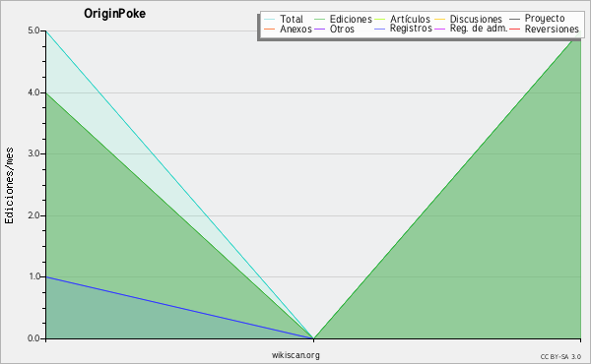Click the 5.0 y-axis value
Viewport: 591px width, 364px height.
[33, 30]
